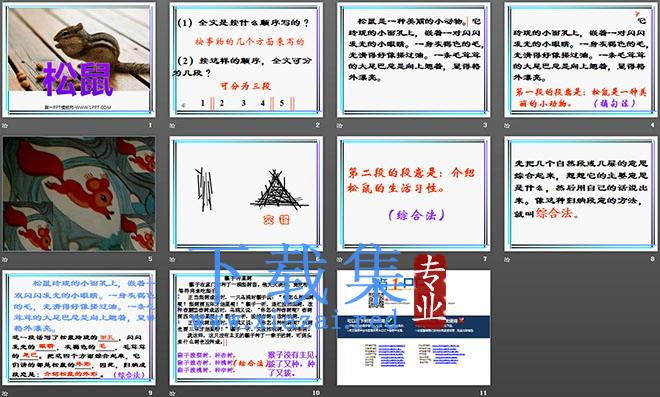Select slide 7 about 第二段的段意
Image resolution: width=660 pixels, height=397 pixels.
[414, 194]
